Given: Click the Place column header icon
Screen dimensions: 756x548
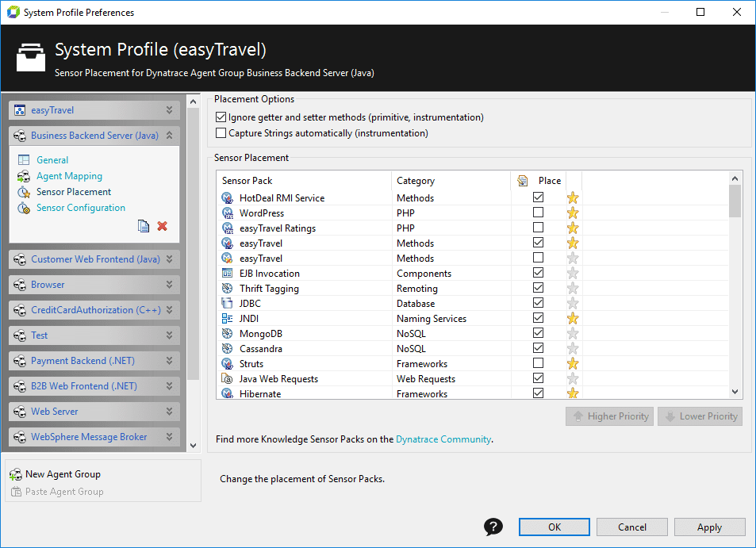Looking at the screenshot, I should pyautogui.click(x=522, y=181).
